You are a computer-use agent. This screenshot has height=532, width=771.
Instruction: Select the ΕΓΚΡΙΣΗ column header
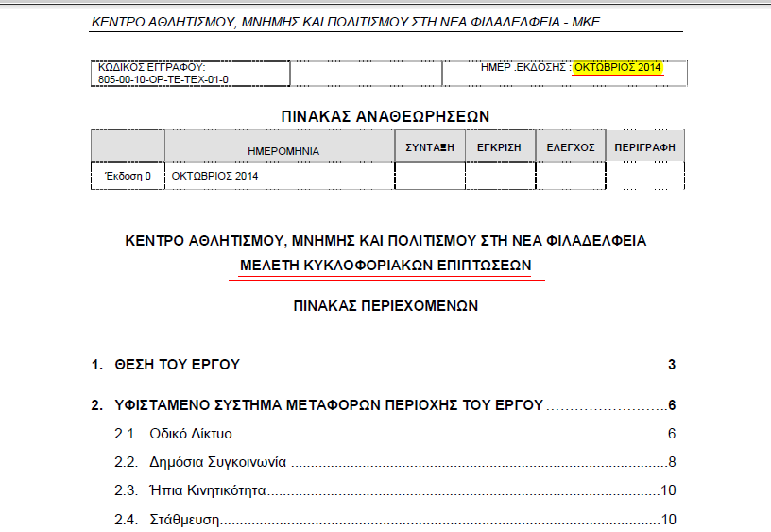click(500, 147)
